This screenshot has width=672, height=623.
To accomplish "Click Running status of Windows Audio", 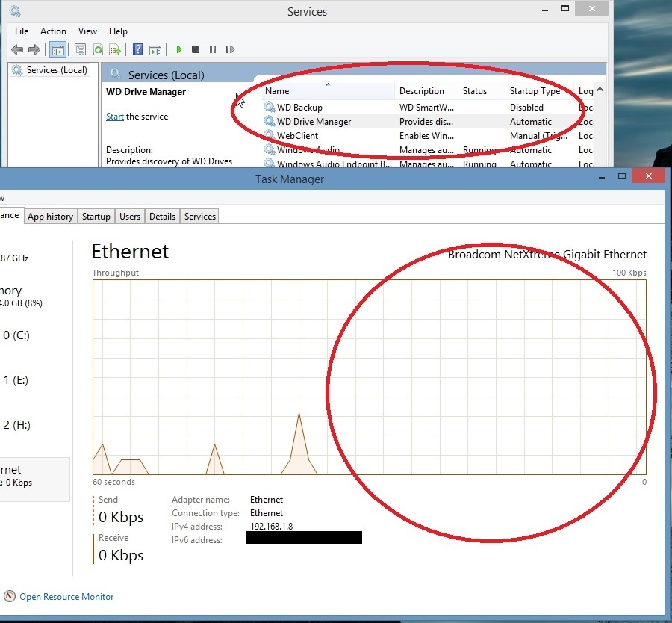I will (479, 150).
